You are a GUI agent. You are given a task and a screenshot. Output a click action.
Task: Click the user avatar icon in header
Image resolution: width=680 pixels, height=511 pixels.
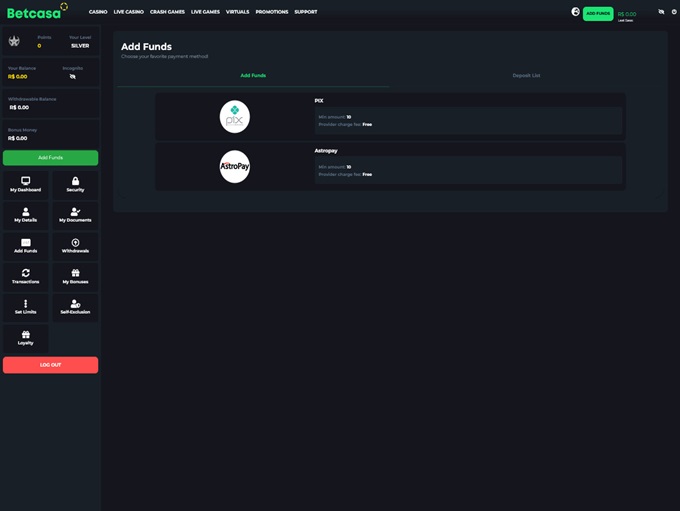pos(575,12)
